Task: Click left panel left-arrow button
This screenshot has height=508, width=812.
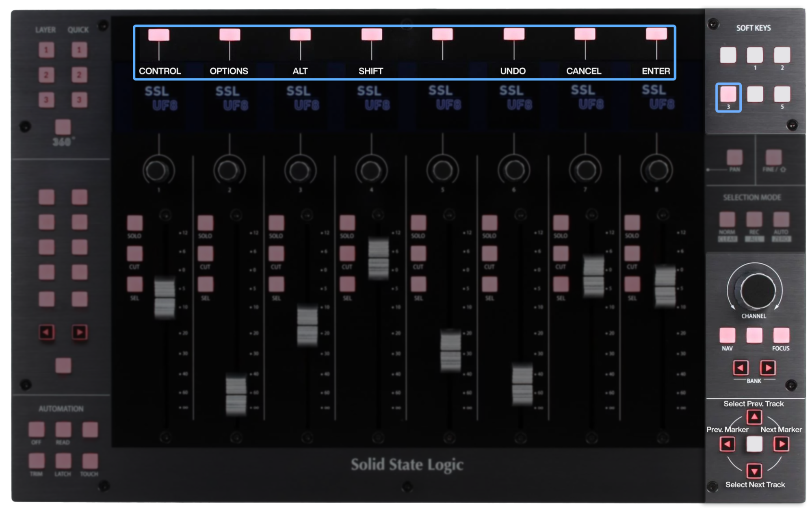Action: (46, 332)
